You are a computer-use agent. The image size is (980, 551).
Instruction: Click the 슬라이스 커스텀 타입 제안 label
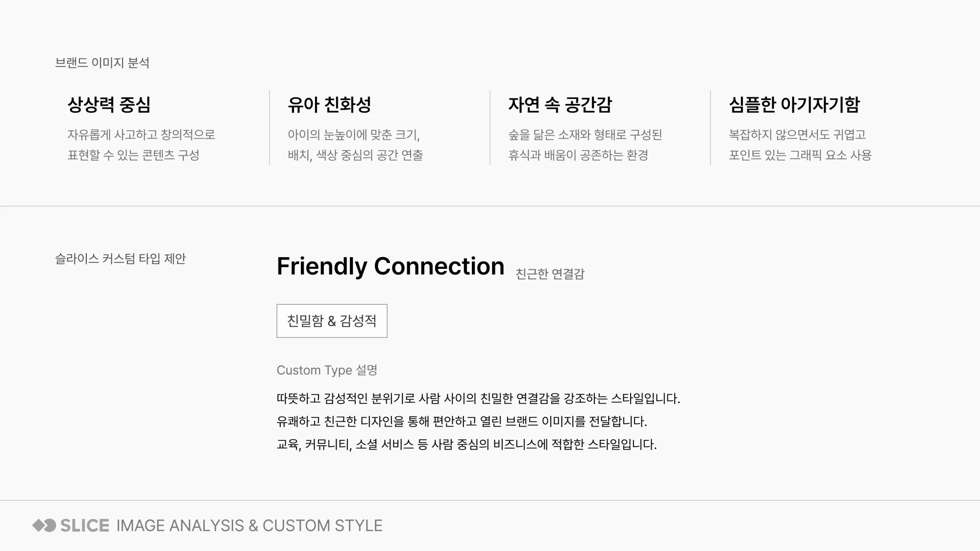click(121, 259)
